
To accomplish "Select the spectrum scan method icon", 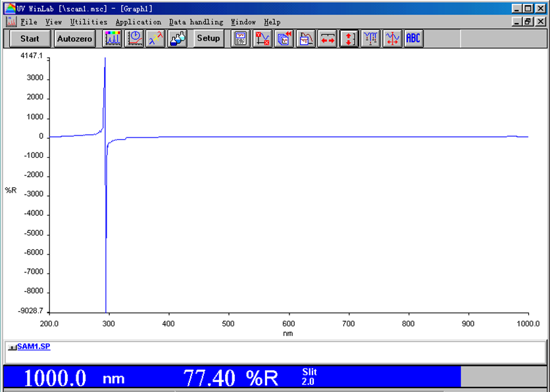I will click(x=113, y=39).
